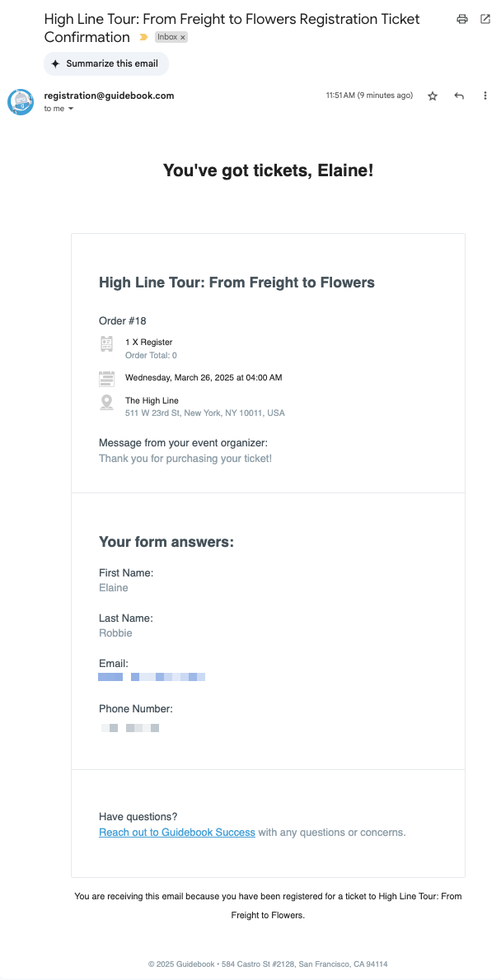
Task: Click calendar icon beside the event date
Action: click(x=107, y=379)
